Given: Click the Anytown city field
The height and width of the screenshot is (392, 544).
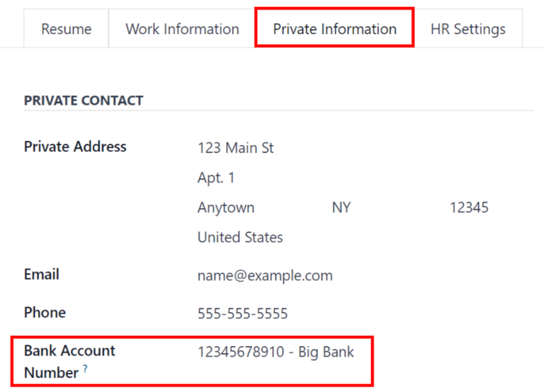Looking at the screenshot, I should click(x=226, y=208).
